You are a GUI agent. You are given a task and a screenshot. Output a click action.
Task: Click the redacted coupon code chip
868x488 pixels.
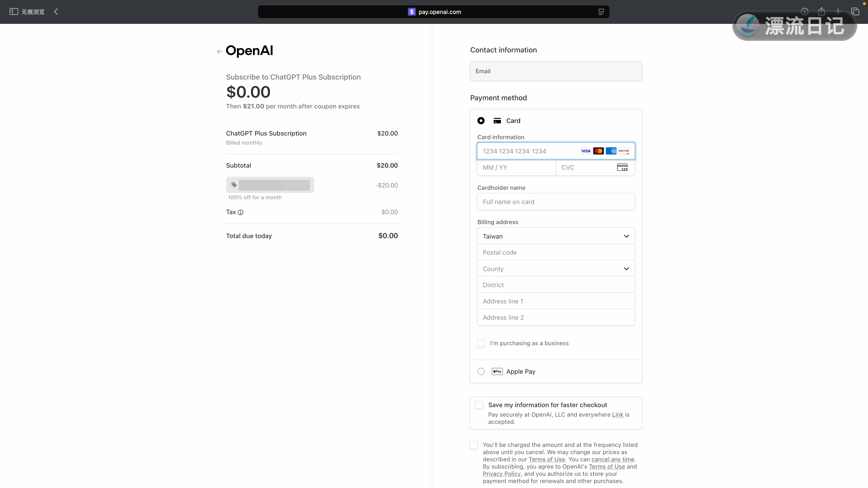click(x=270, y=185)
